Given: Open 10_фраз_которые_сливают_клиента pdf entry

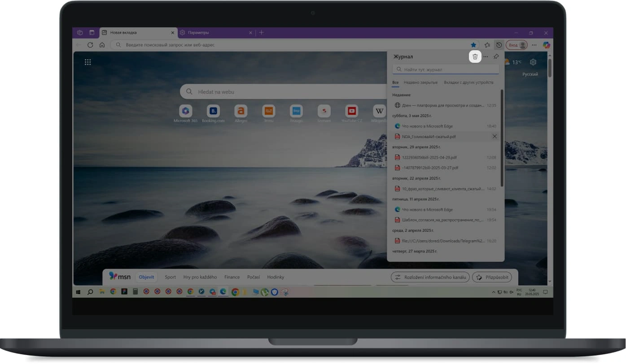Looking at the screenshot, I should coord(446,189).
